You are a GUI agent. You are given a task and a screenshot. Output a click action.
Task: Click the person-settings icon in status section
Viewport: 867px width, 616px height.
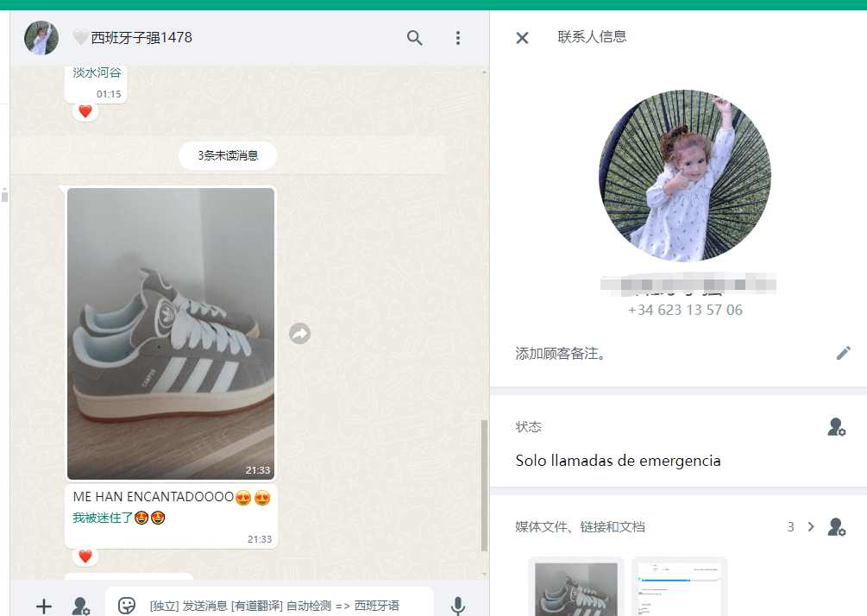point(836,427)
